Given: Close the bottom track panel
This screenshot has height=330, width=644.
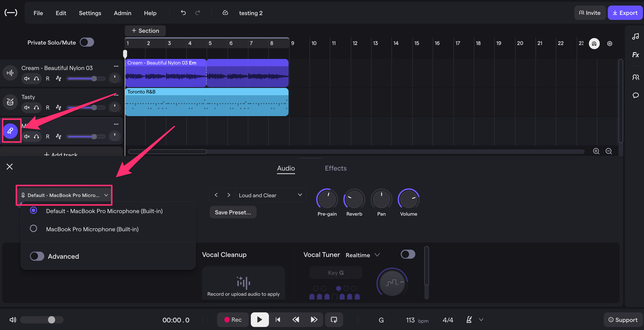Looking at the screenshot, I should pyautogui.click(x=10, y=167).
